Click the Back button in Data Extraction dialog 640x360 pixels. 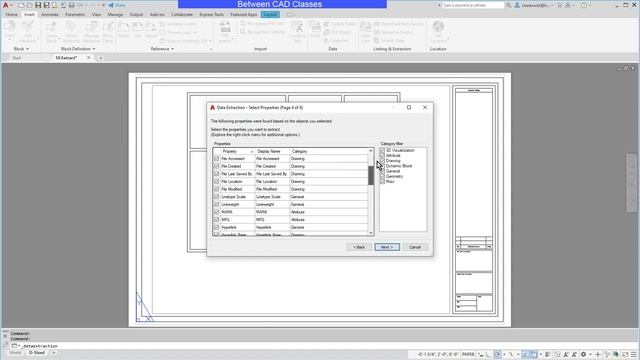pyautogui.click(x=359, y=247)
